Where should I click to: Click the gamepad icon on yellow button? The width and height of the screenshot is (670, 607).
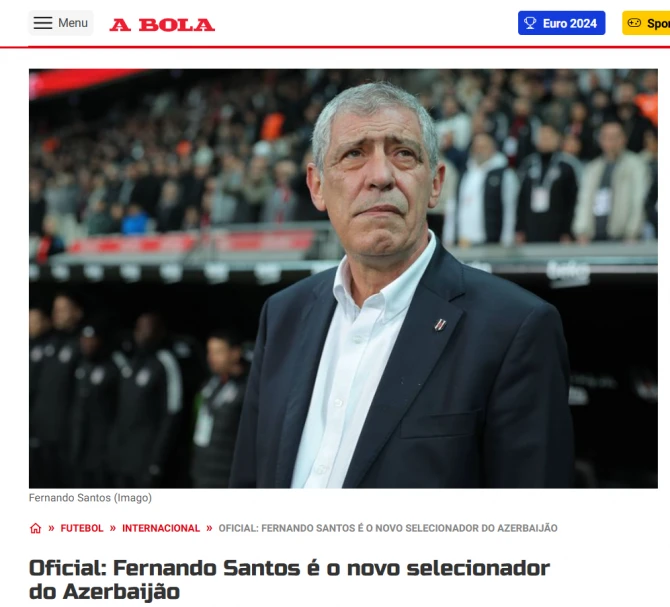point(634,23)
